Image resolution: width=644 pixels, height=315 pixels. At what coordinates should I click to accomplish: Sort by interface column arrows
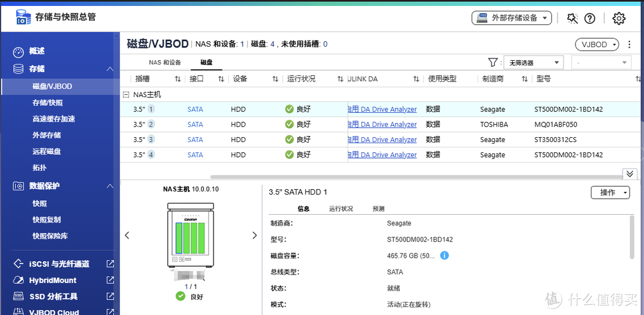tap(221, 79)
